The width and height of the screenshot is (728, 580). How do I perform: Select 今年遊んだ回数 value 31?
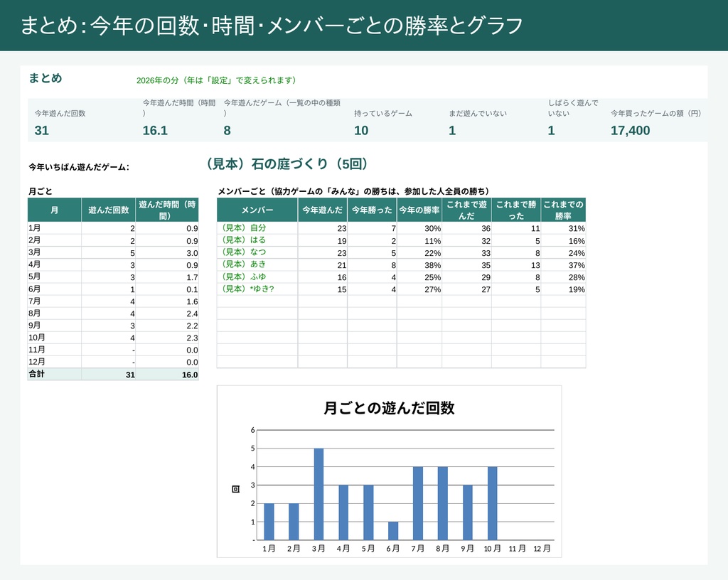pos(42,130)
